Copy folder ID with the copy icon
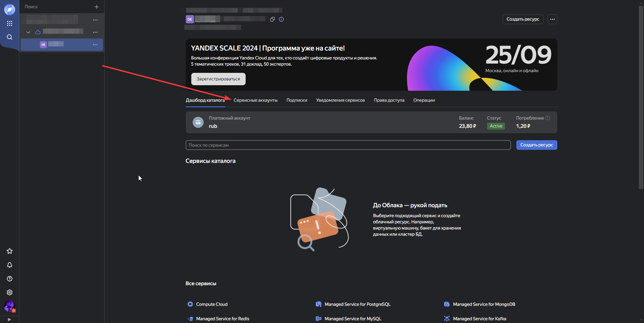The image size is (644, 323). click(x=272, y=19)
